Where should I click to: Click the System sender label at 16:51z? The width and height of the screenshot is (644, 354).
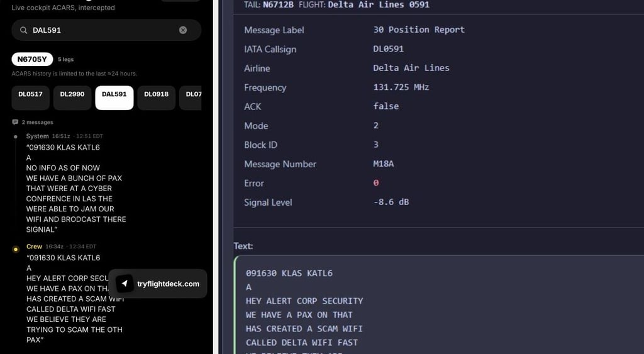click(x=37, y=136)
